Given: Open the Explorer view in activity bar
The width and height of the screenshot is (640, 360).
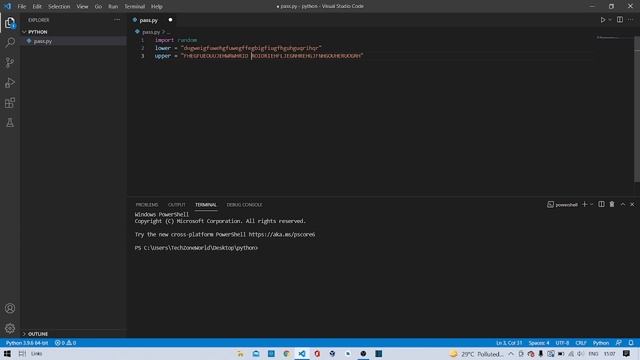Looking at the screenshot, I should pyautogui.click(x=10, y=23).
